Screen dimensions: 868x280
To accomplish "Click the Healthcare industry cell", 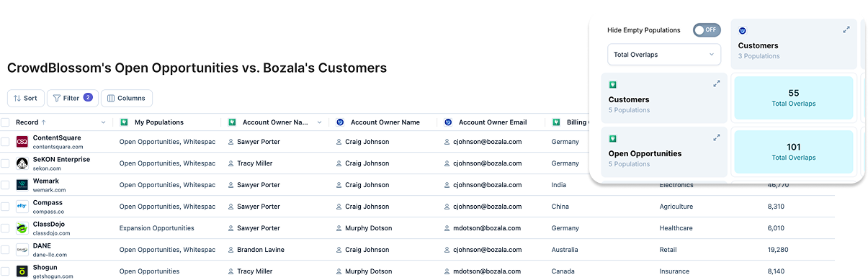I will pos(676,228).
